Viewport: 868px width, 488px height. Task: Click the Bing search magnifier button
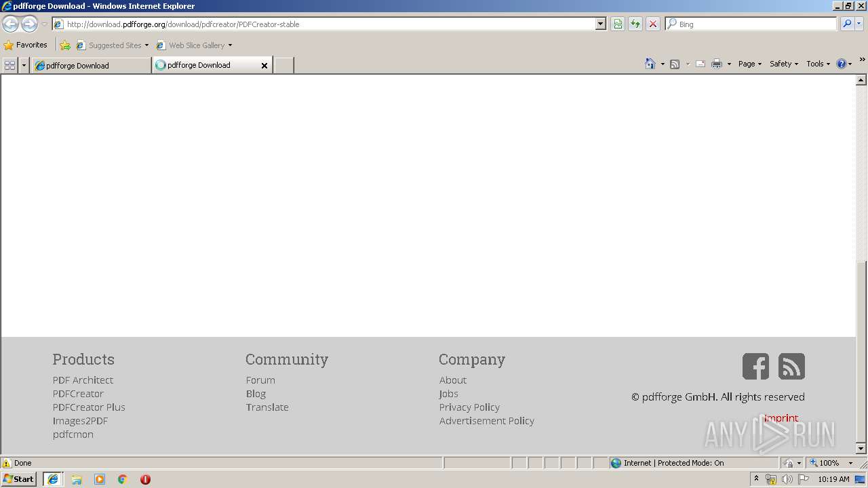coord(847,24)
